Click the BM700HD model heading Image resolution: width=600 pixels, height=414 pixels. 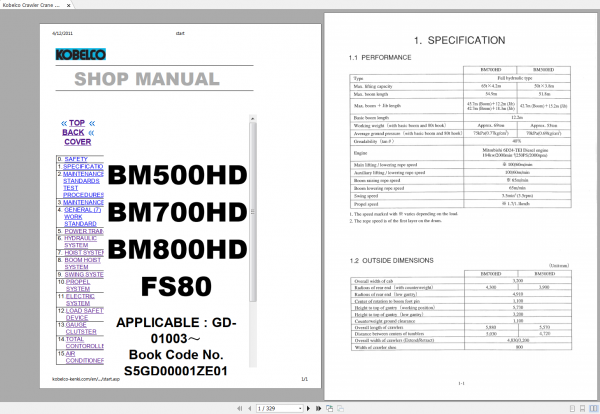pyautogui.click(x=177, y=212)
